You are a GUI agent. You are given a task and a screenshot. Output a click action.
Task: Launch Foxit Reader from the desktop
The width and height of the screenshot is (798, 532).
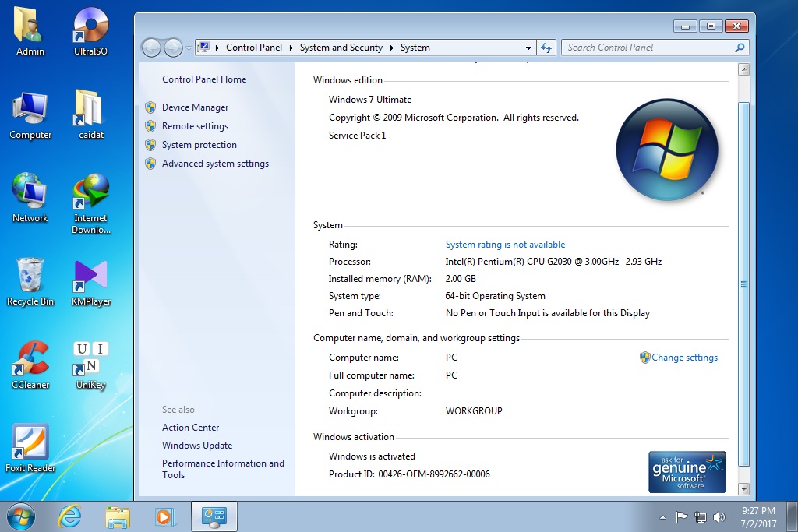click(x=30, y=446)
